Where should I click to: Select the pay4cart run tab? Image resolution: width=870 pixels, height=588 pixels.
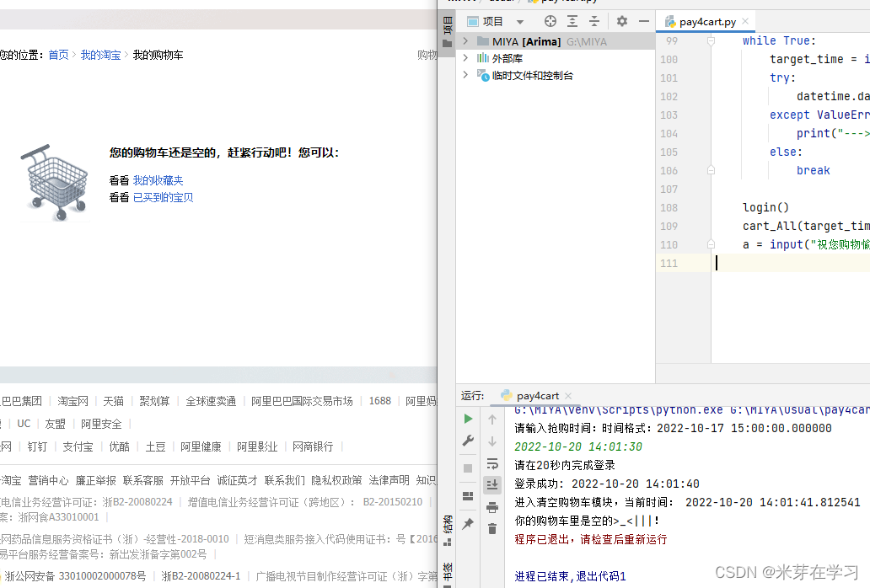(x=530, y=396)
